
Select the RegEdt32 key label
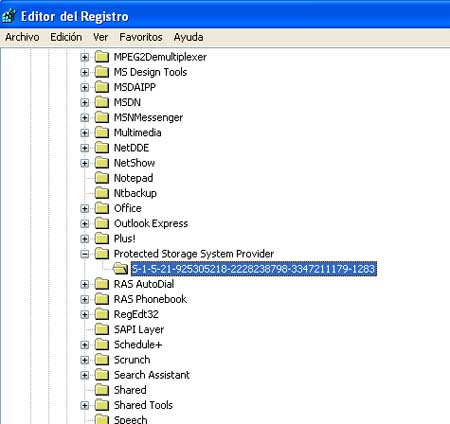pos(136,314)
